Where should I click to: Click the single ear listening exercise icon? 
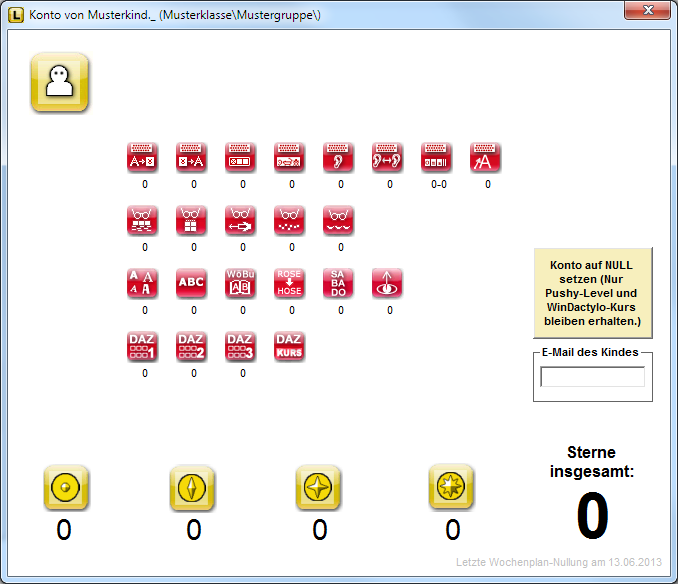pos(338,157)
